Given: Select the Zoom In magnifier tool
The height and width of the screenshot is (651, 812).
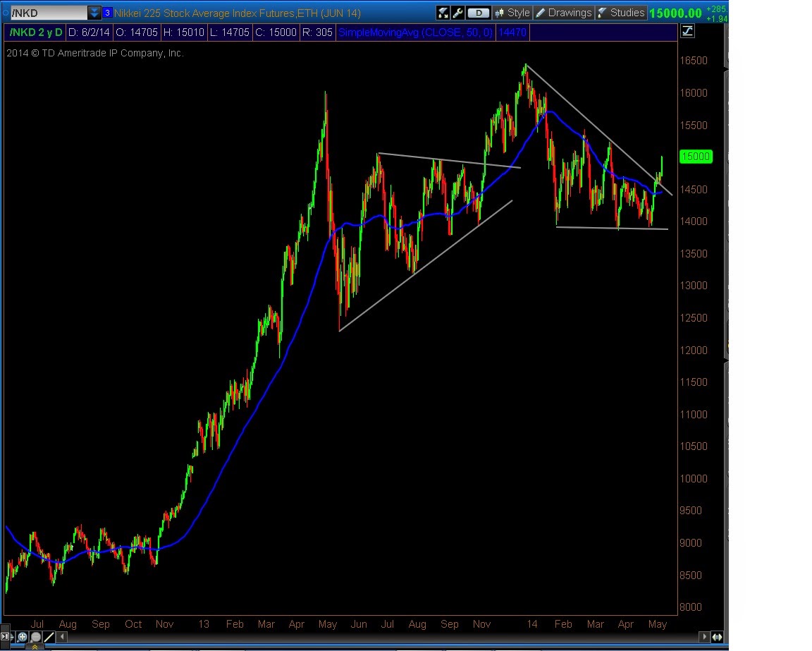Looking at the screenshot, I should coord(22,636).
